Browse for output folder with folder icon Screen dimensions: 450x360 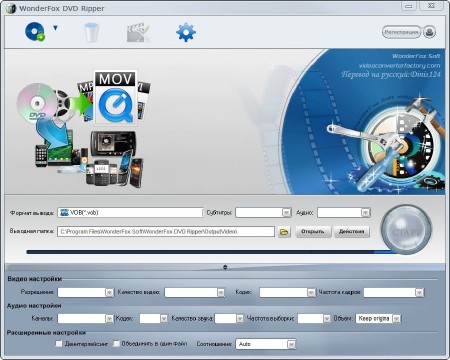(284, 232)
